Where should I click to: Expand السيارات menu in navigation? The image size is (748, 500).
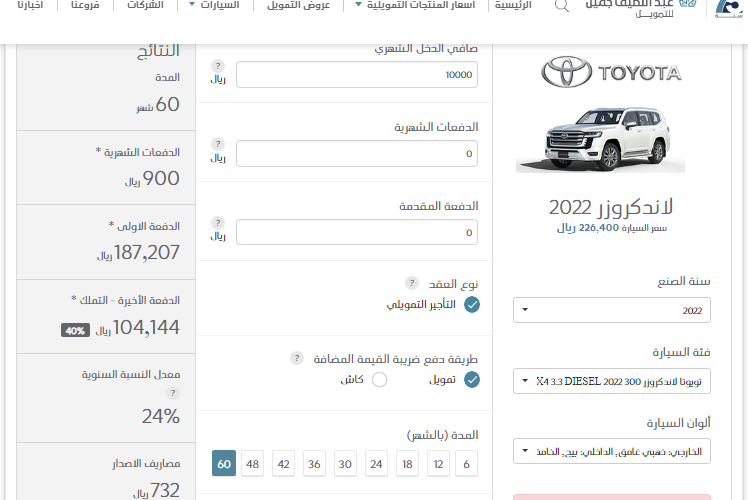(214, 5)
